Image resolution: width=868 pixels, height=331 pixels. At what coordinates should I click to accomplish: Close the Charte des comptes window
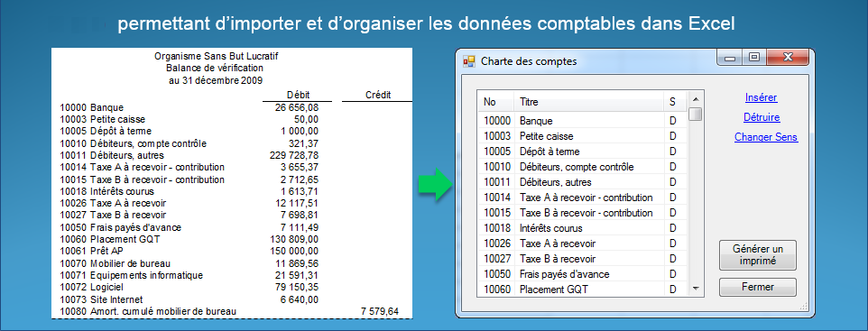point(789,57)
